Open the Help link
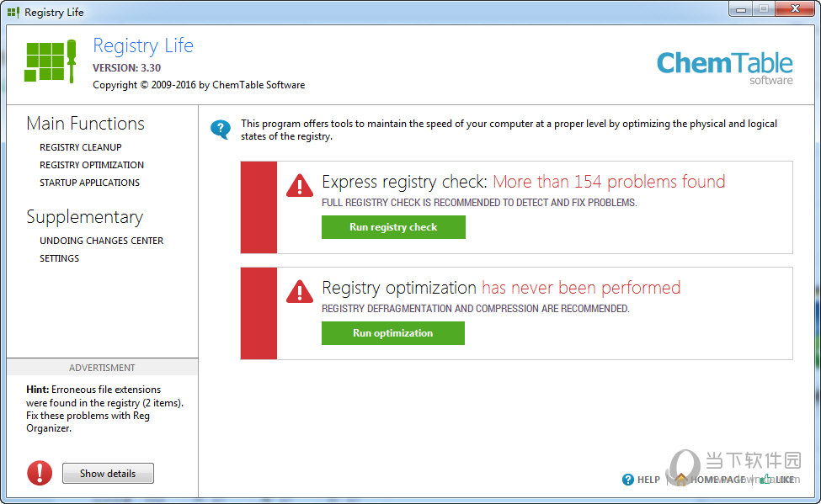Screen dimensions: 821x504 pos(648,480)
